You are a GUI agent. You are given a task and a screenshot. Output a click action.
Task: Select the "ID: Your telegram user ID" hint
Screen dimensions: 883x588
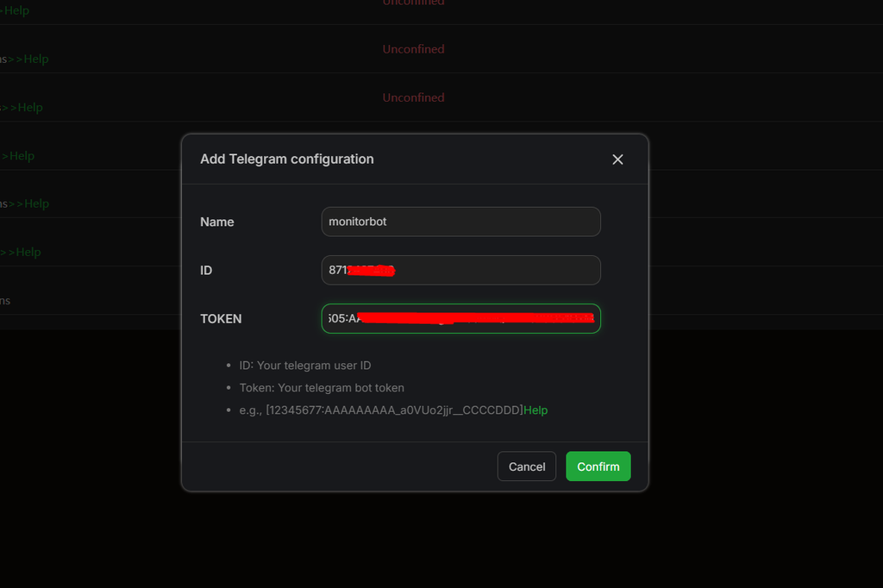pyautogui.click(x=304, y=366)
